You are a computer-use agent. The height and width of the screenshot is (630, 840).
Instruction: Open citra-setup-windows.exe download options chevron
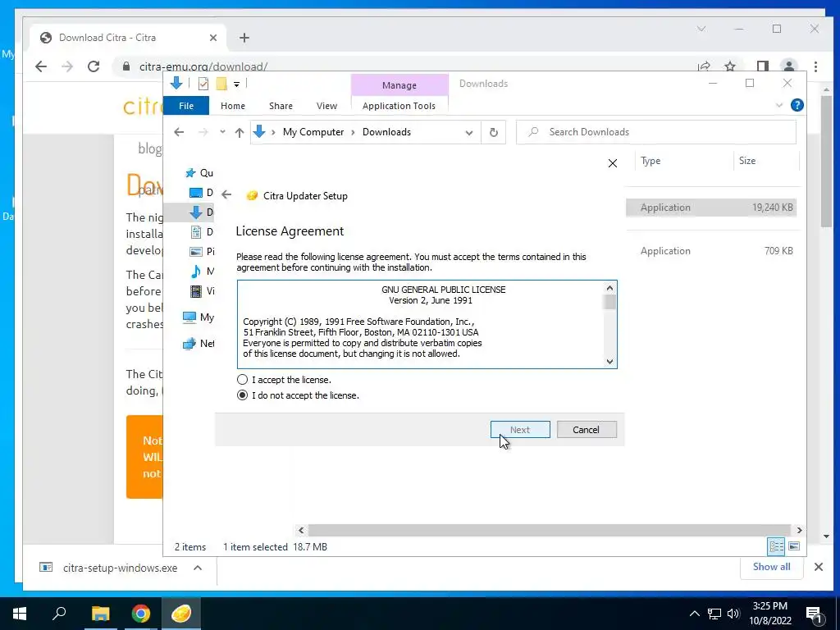point(198,568)
